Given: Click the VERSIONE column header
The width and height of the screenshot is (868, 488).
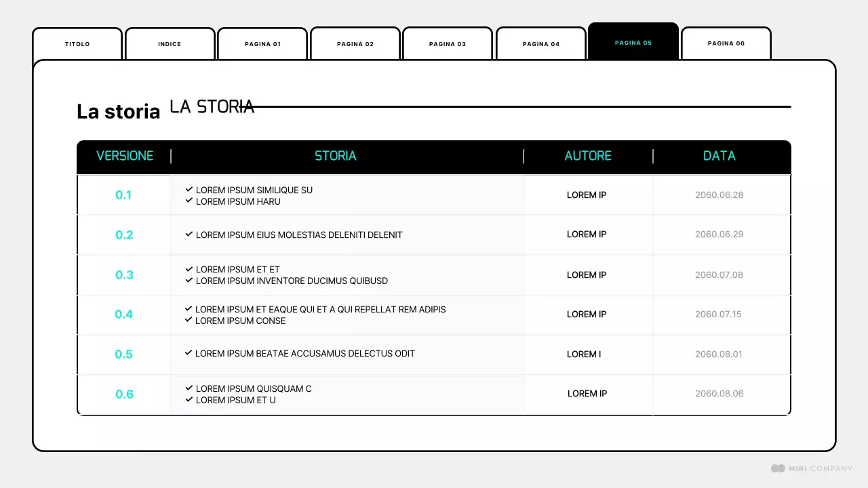Looking at the screenshot, I should coord(125,156).
